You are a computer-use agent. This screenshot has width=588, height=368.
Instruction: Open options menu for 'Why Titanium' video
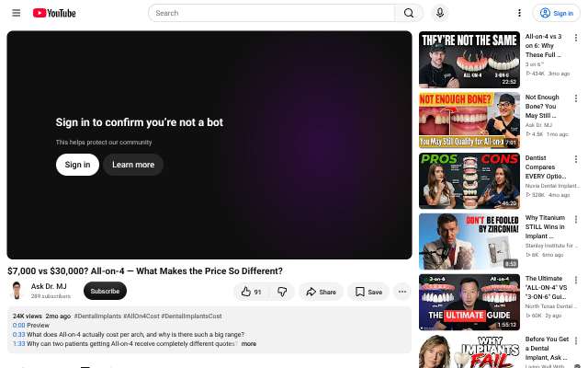tap(576, 219)
